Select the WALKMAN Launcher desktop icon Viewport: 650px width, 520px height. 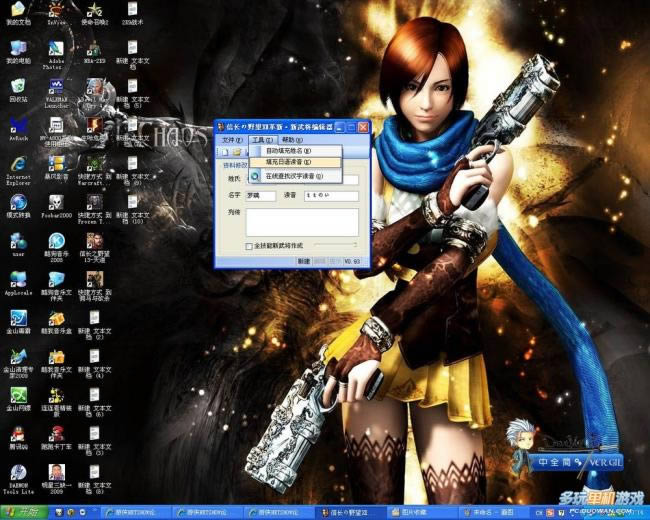56,87
